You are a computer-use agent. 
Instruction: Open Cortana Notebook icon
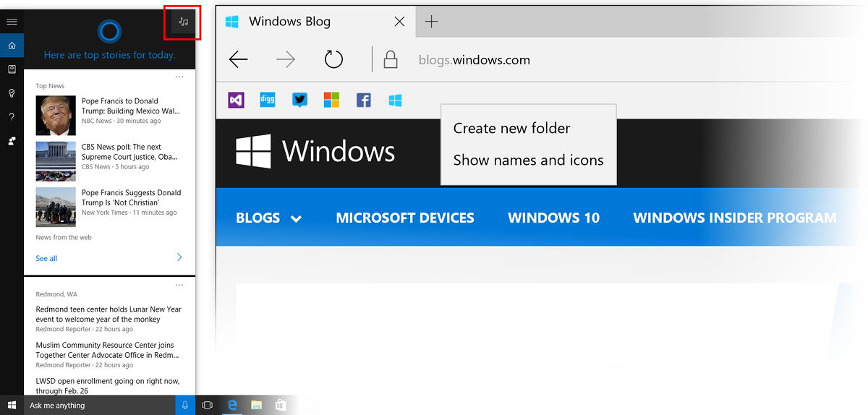click(12, 69)
